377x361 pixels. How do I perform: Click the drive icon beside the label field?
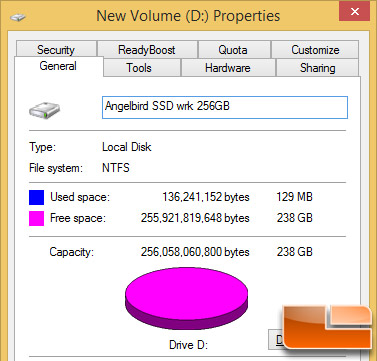(44, 110)
